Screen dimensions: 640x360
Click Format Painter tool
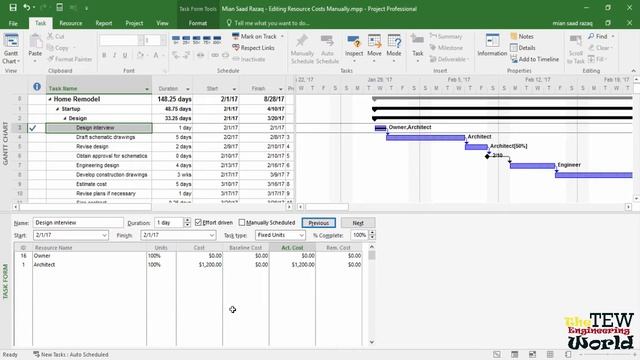coord(69,59)
